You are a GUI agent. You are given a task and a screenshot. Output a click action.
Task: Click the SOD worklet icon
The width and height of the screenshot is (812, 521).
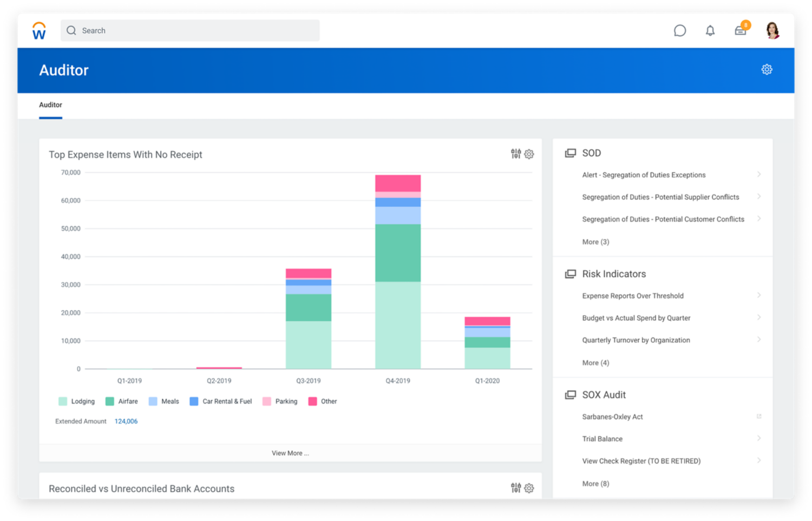(570, 153)
